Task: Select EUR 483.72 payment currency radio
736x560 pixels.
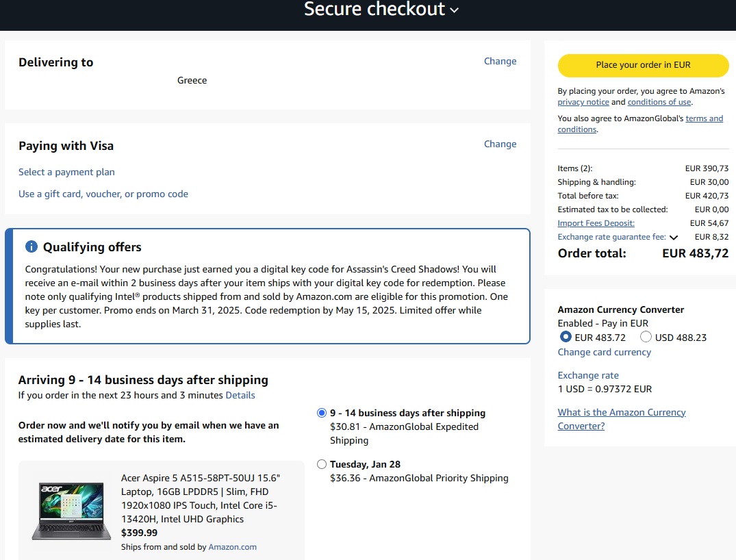Action: click(x=566, y=337)
